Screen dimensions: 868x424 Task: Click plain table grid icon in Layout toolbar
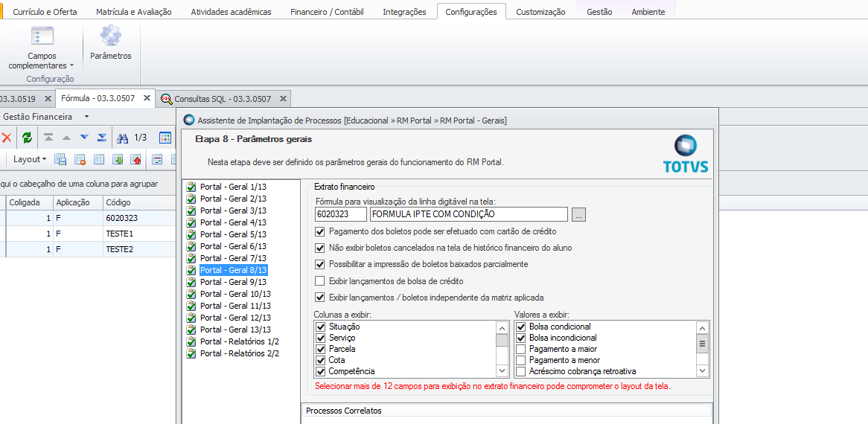click(98, 159)
